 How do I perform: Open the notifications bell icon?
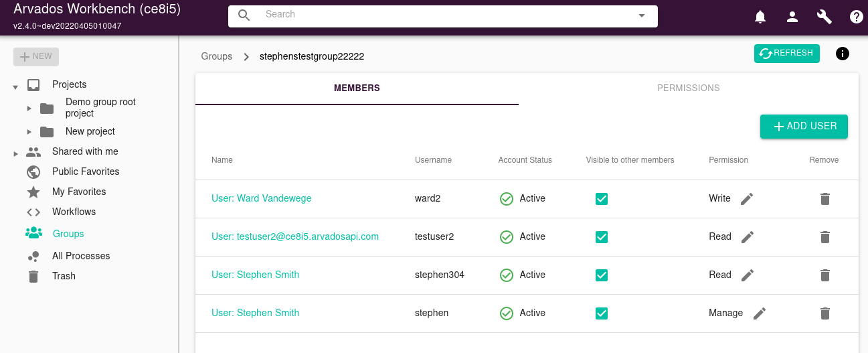click(x=760, y=17)
